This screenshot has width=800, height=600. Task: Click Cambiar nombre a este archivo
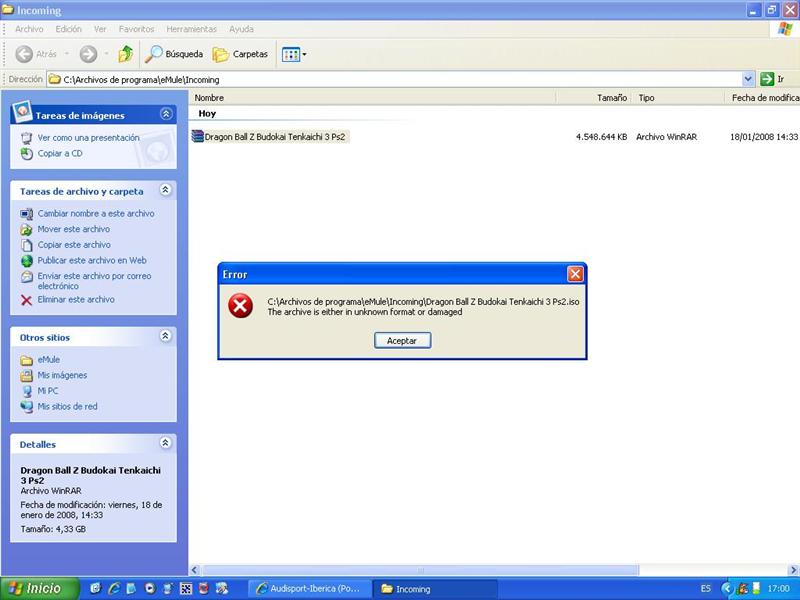[x=96, y=214]
